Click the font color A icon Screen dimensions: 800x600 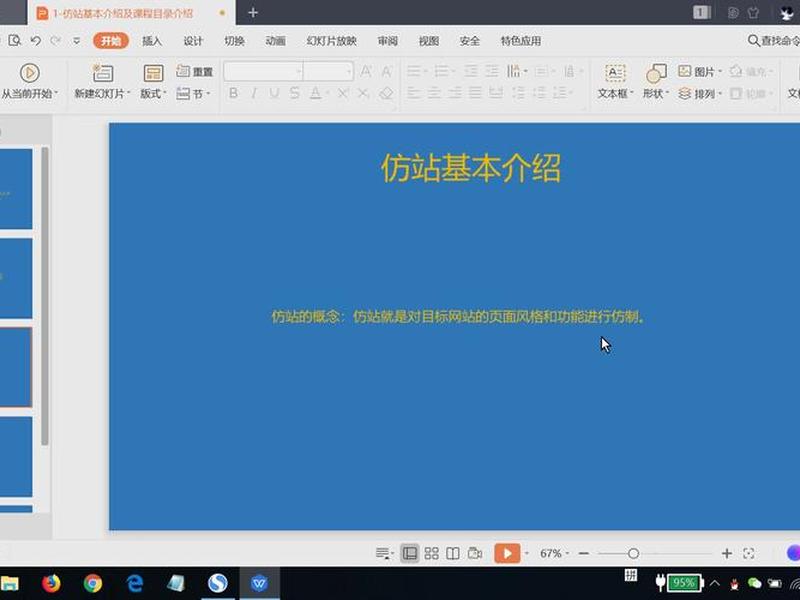tap(315, 93)
